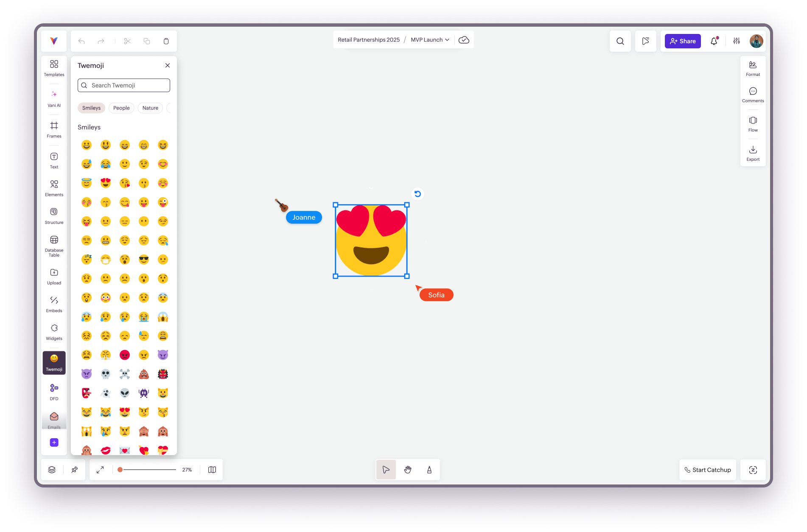Open the Comments panel

pos(753,95)
